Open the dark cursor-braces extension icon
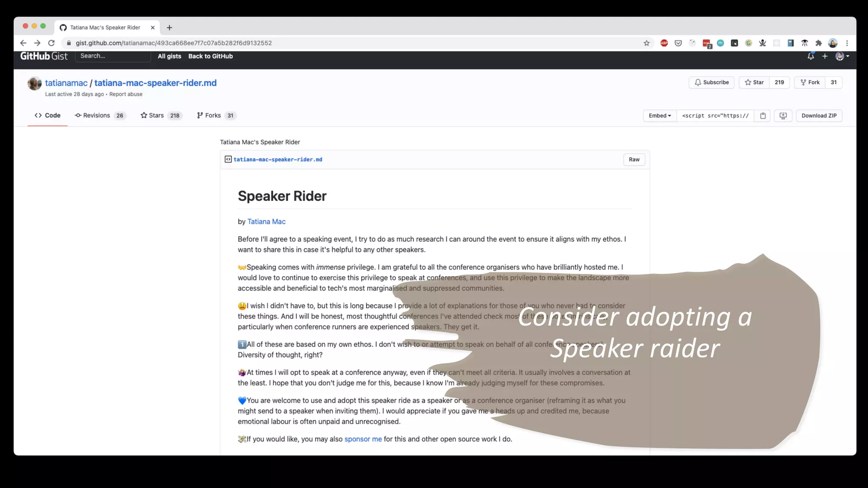Screen dimensions: 868x488 (734, 43)
